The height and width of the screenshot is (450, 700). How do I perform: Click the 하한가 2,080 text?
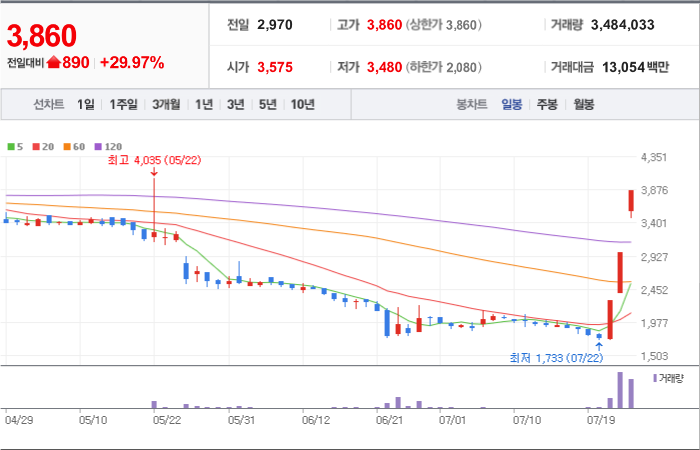point(444,67)
